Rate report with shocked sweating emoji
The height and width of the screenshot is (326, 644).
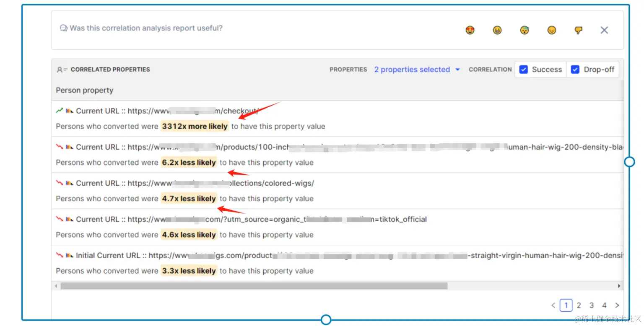click(525, 30)
